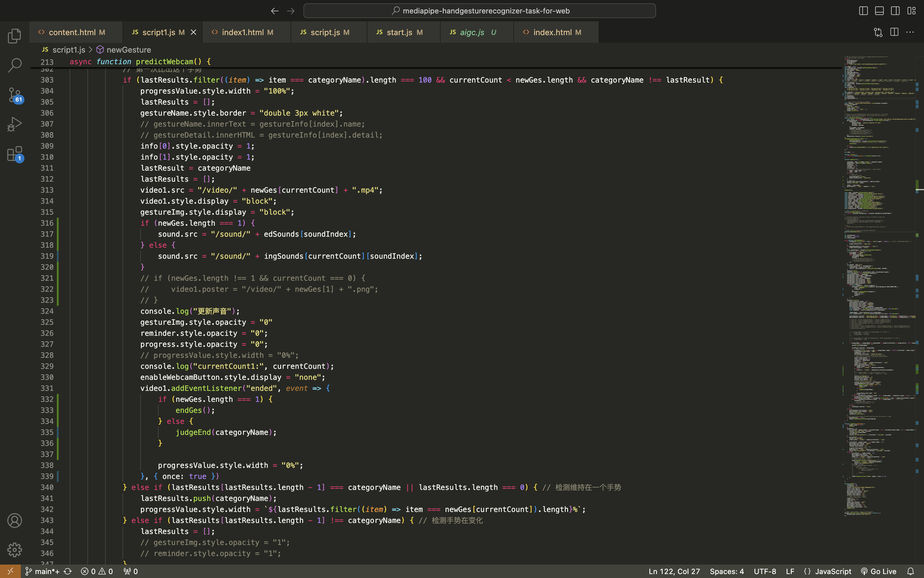Image resolution: width=924 pixels, height=578 pixels.
Task: Click the Go Live button
Action: [x=878, y=571]
